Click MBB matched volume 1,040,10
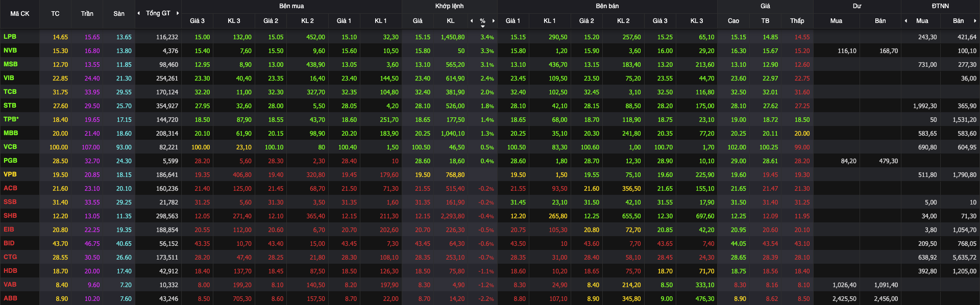 coord(453,134)
